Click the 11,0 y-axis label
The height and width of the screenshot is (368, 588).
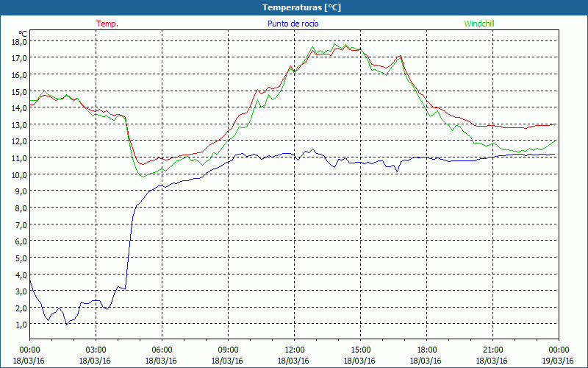[x=19, y=158]
